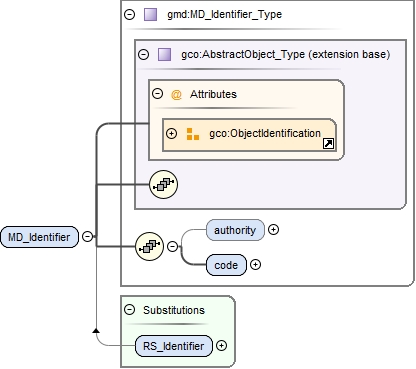Click the Substitutions heading
Image resolution: width=416 pixels, height=369 pixels.
pyautogui.click(x=174, y=310)
